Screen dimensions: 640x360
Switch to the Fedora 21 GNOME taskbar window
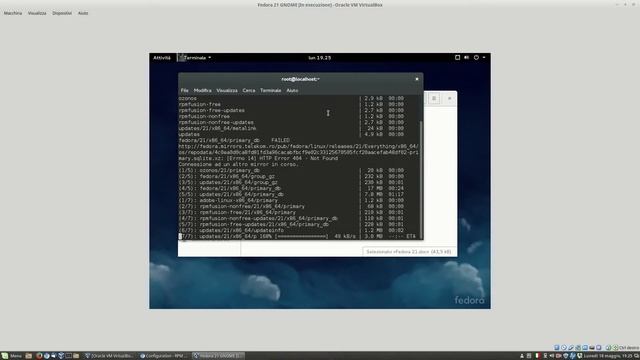click(x=218, y=356)
